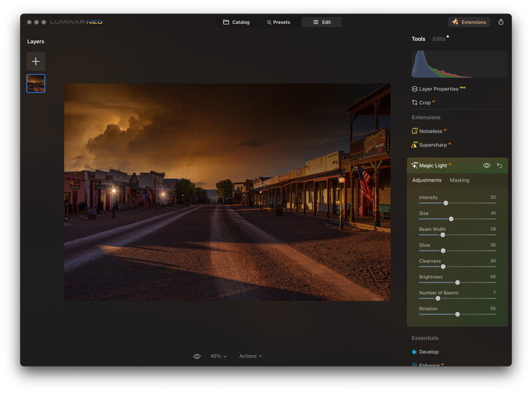The height and width of the screenshot is (393, 532).
Task: Click the Develop sun icon
Action: click(414, 352)
